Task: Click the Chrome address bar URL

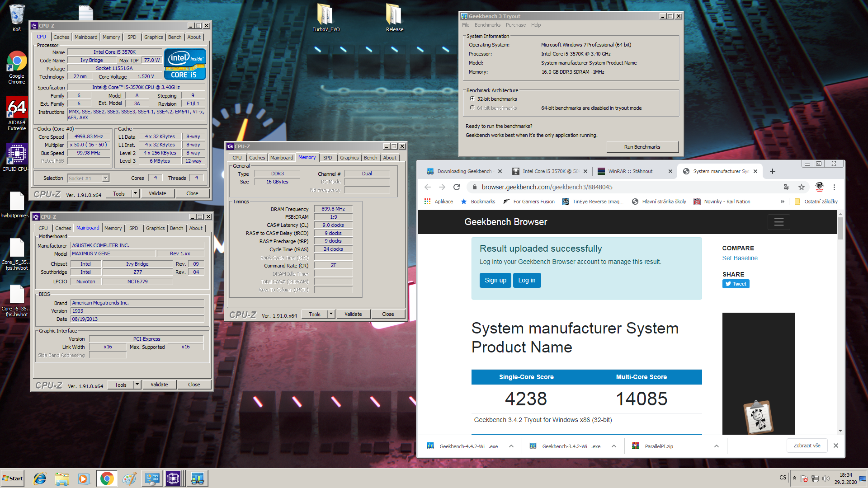Action: [547, 187]
